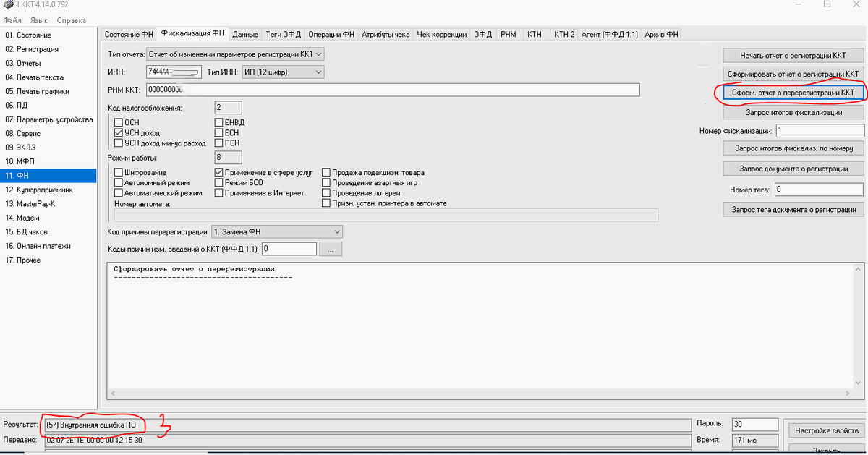The width and height of the screenshot is (868, 455).
Task: Tick the ЕСН checkbox
Action: 218,133
